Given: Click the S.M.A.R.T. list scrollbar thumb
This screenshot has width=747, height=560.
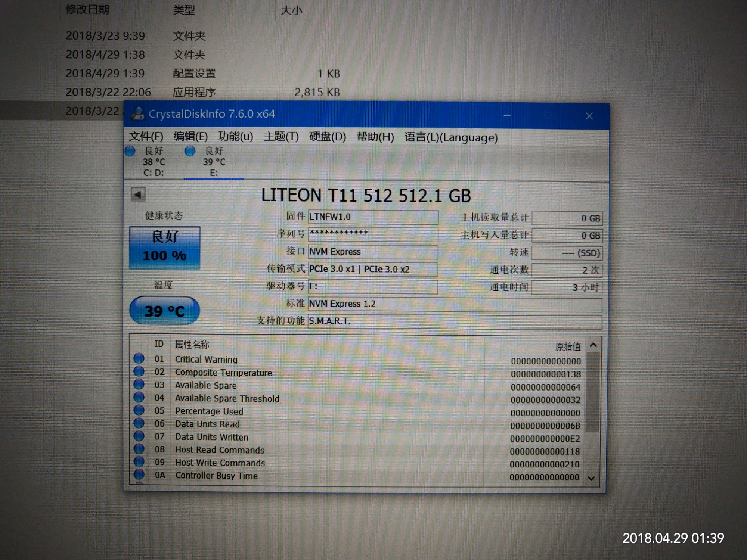Looking at the screenshot, I should tap(592, 392).
